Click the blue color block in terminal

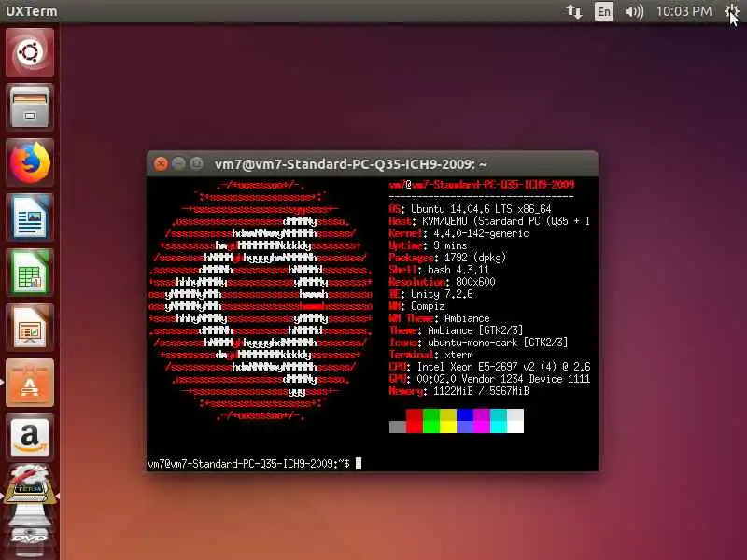click(464, 421)
